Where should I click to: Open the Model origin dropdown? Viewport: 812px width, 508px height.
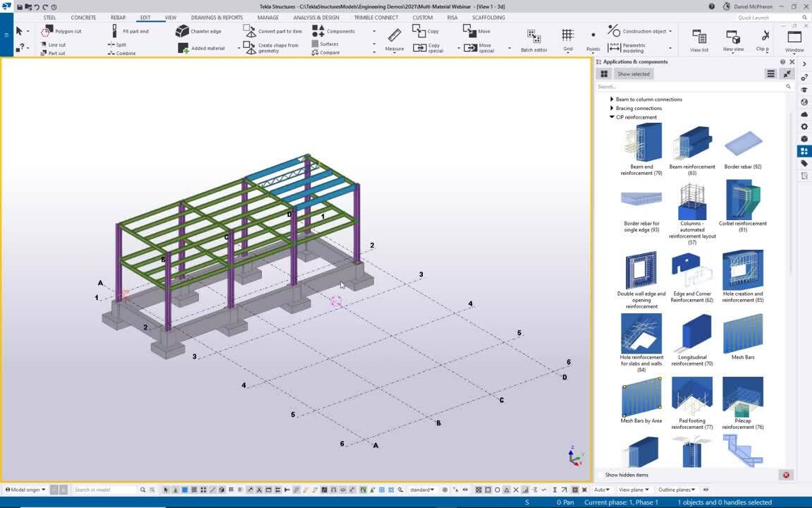[25, 489]
